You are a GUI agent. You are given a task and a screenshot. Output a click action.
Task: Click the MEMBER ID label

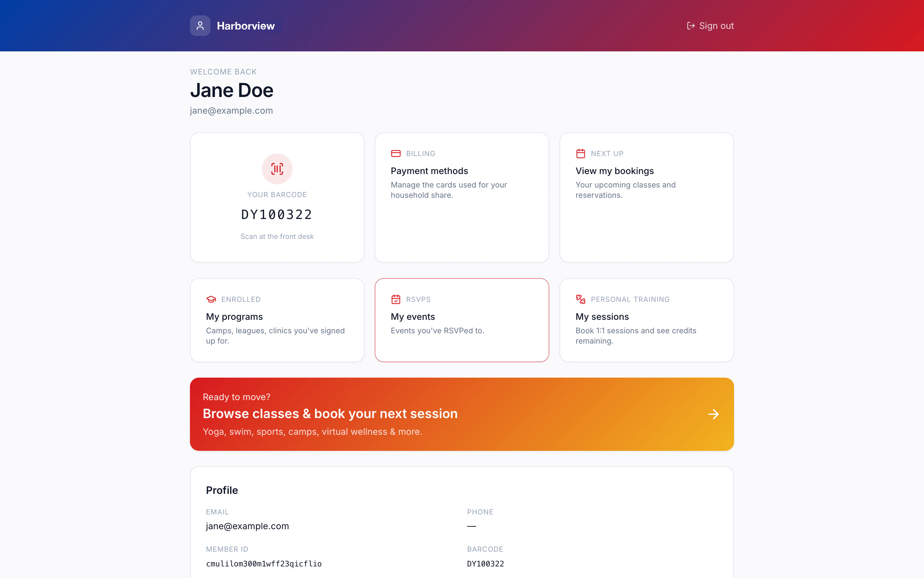[227, 549]
